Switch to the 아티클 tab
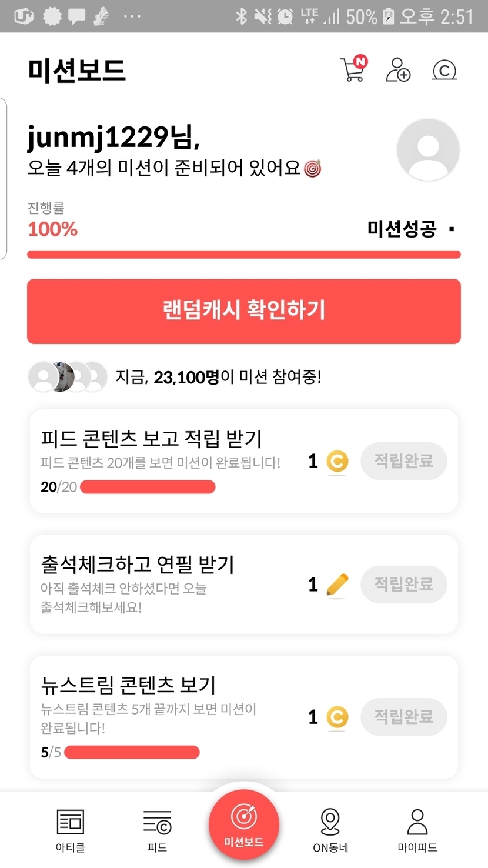 click(x=70, y=829)
